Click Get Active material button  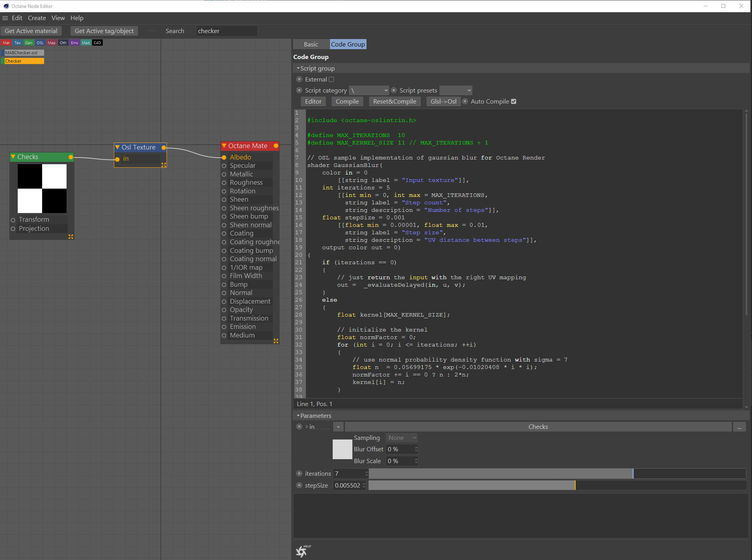pyautogui.click(x=31, y=31)
